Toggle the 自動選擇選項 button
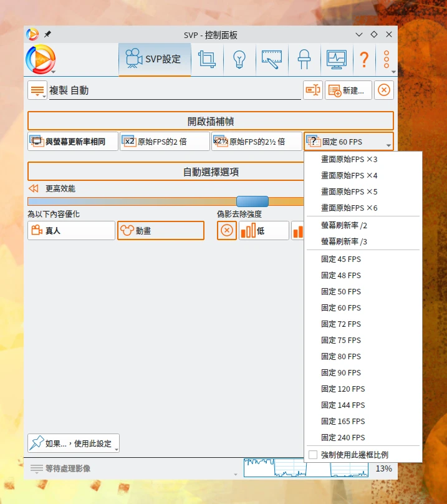 [166, 172]
